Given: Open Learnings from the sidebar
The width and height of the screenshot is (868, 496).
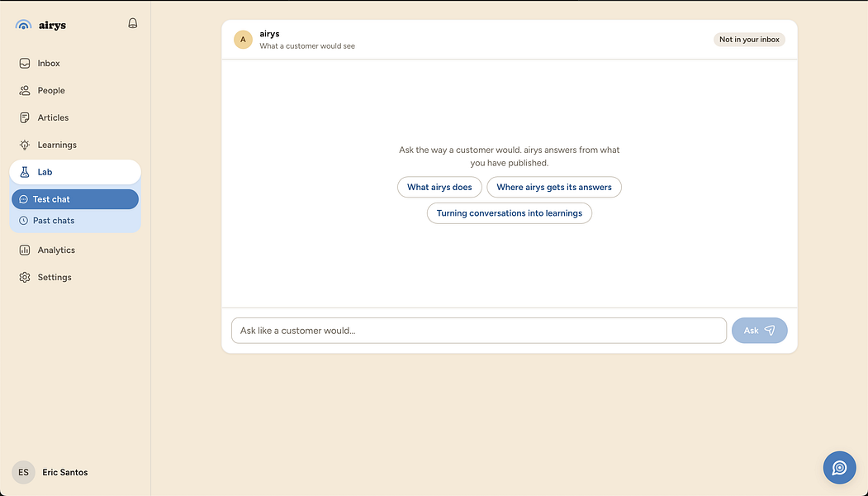Looking at the screenshot, I should (75, 145).
